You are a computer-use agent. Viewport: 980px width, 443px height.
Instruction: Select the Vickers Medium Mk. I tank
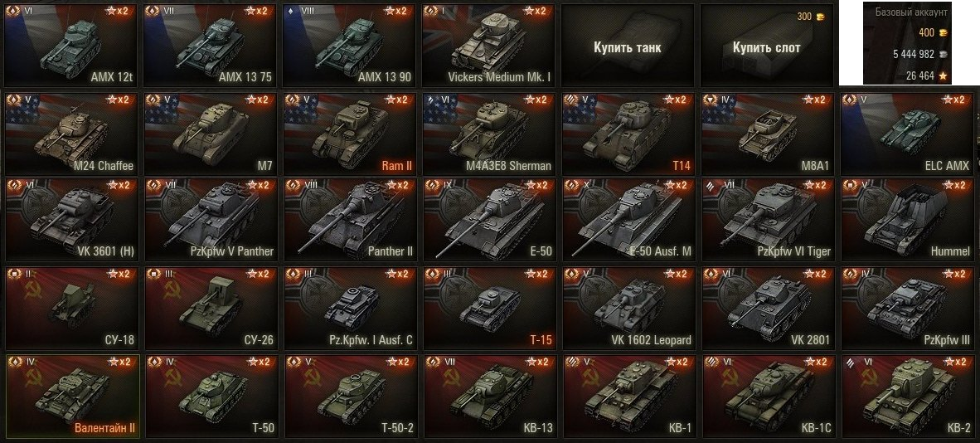pos(488,45)
